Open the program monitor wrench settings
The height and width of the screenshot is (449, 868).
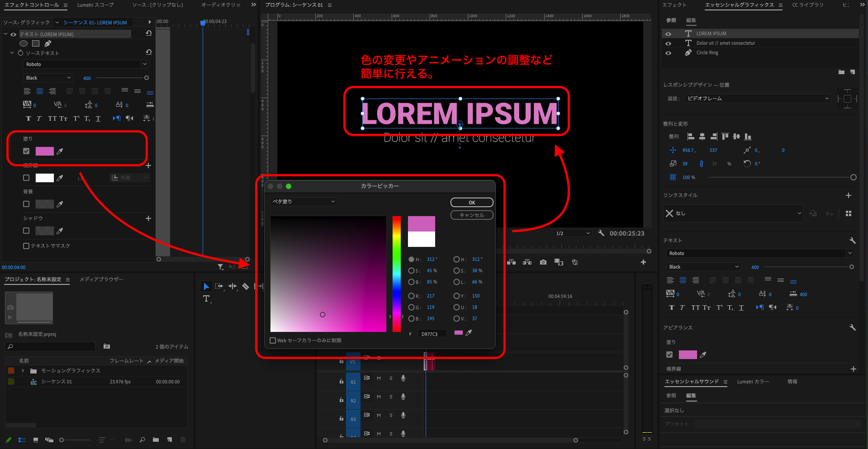coord(601,233)
